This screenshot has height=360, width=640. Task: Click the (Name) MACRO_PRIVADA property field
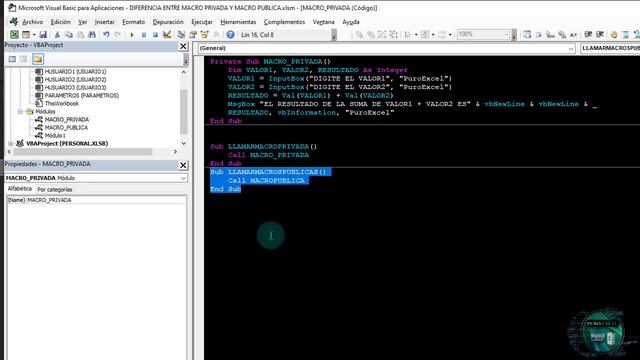(x=96, y=200)
